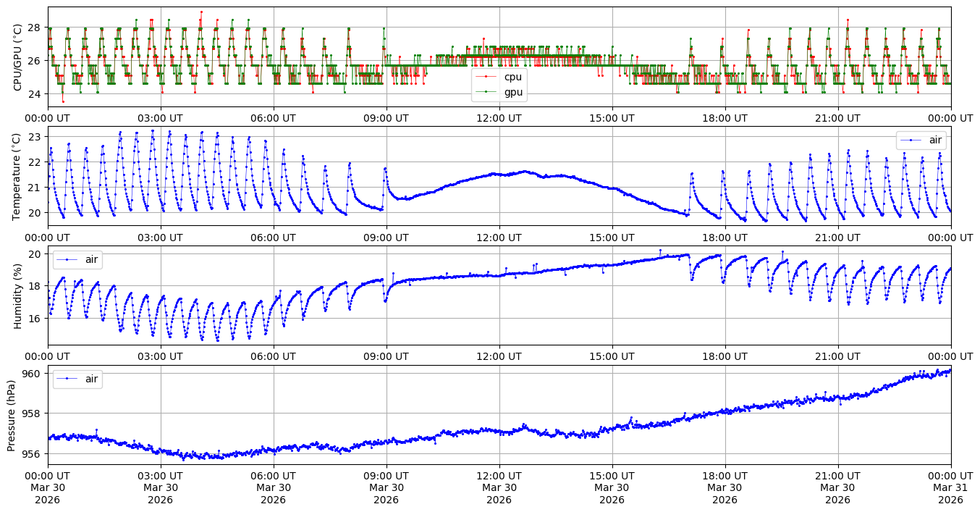Click the Humidity (%) y-axis label
980x512 pixels.
point(18,295)
